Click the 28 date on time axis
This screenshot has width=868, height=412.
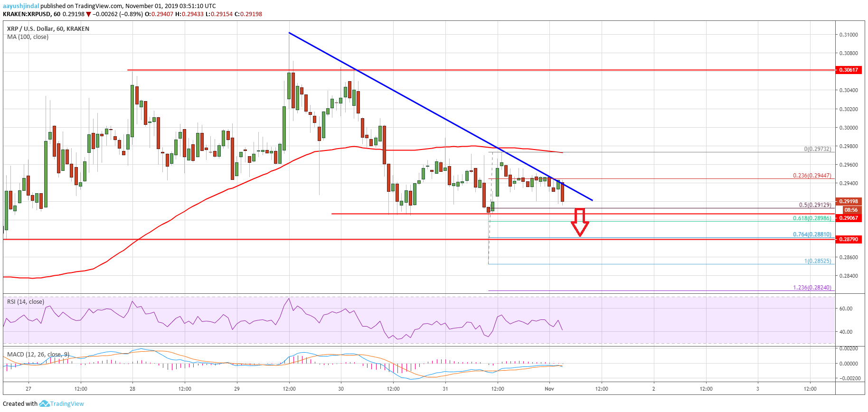[132, 389]
